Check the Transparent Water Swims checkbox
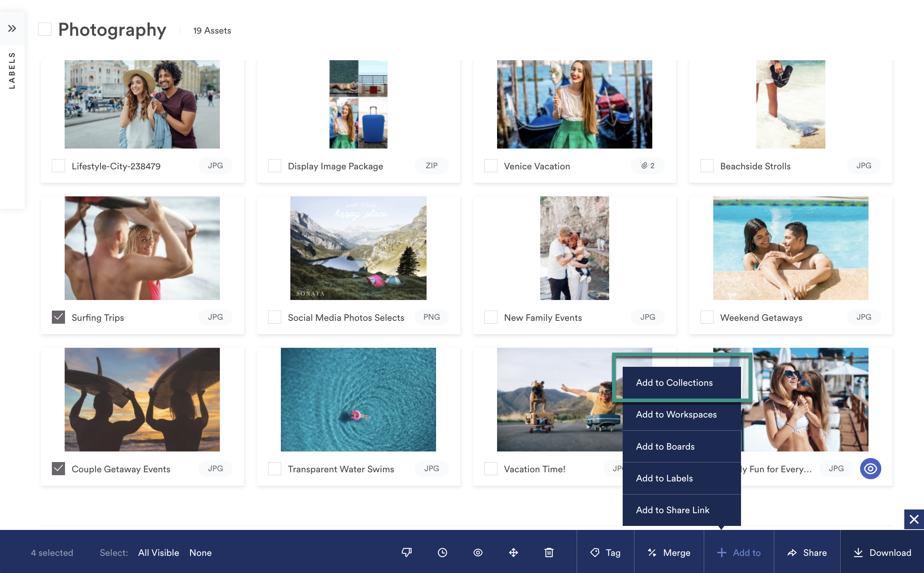 [x=275, y=469]
